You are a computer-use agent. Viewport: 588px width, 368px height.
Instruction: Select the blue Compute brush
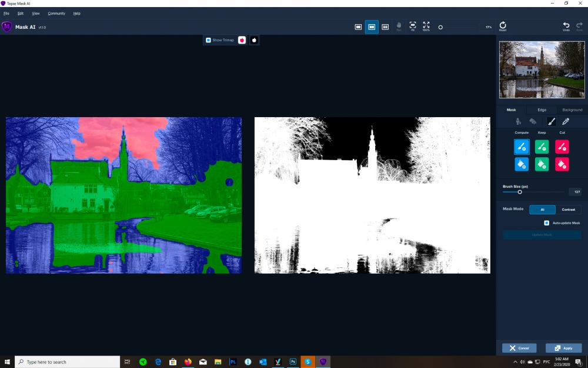click(522, 147)
